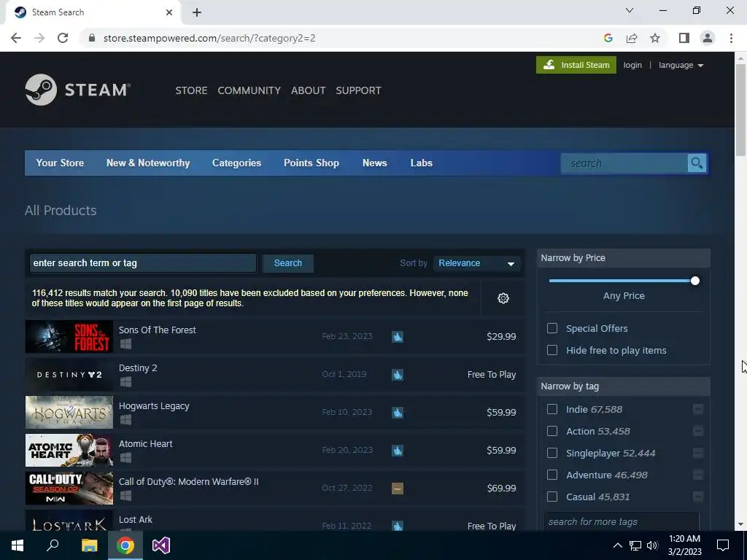Open Chrome three-dot menu
This screenshot has height=560, width=747.
coord(731,38)
